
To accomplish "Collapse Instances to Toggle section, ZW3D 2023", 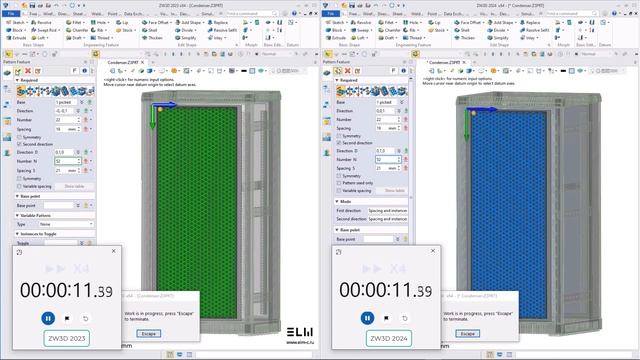I will coord(18,234).
